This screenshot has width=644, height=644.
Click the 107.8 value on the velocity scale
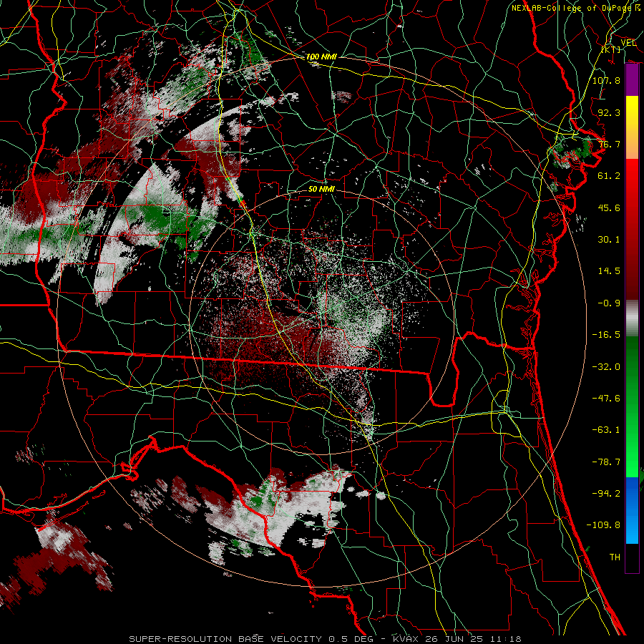tap(606, 80)
